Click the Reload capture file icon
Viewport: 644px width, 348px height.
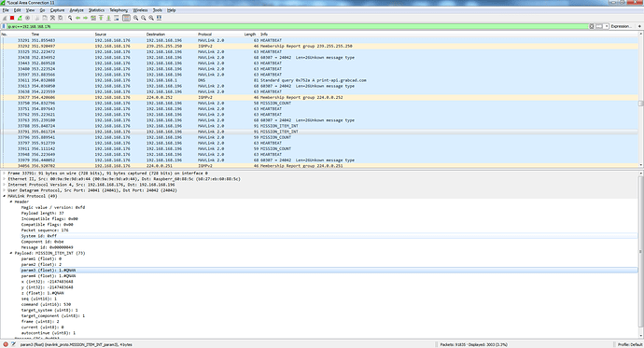[x=61, y=18]
